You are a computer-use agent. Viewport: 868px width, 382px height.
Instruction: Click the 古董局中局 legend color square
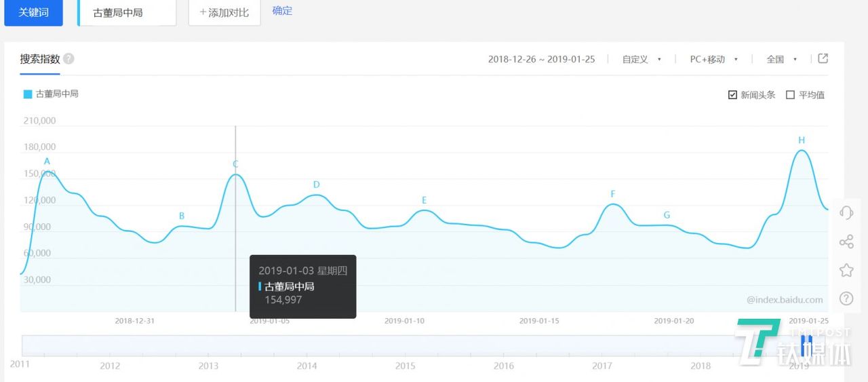pos(28,94)
